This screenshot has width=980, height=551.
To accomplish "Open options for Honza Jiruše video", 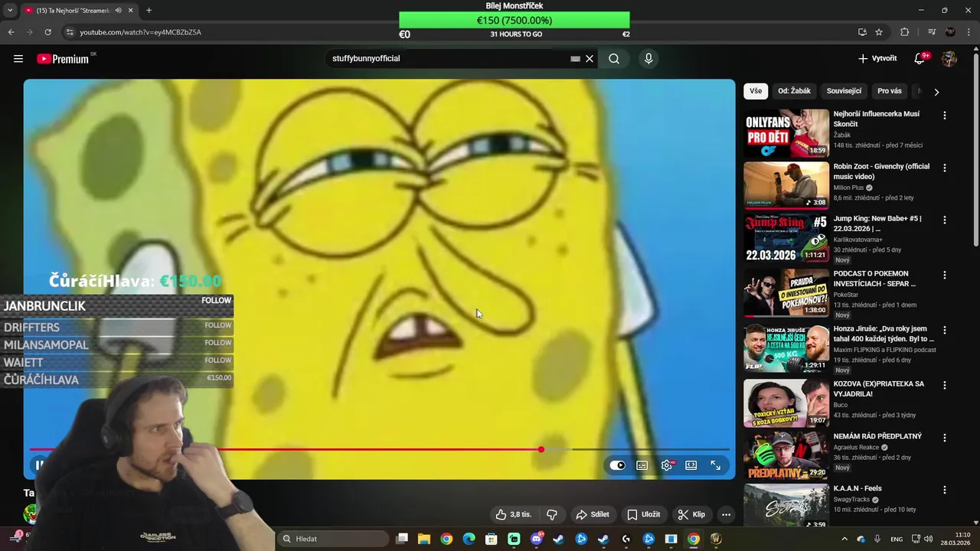I will [945, 330].
